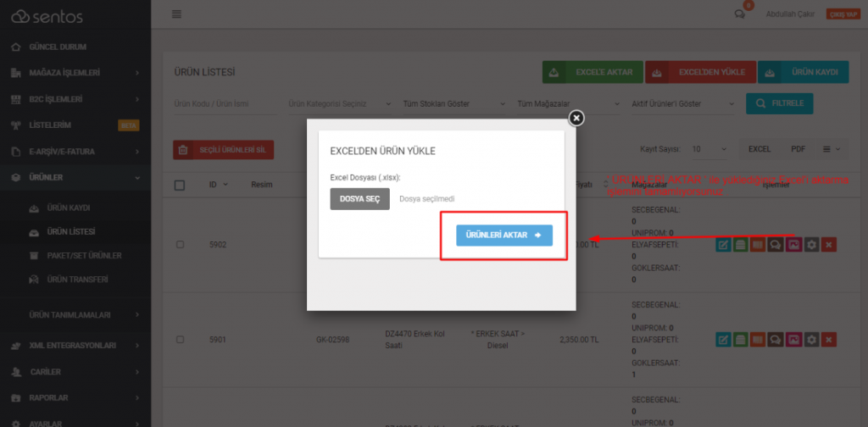Open the notifications chat bubble icon
This screenshot has width=868, height=427.
tap(739, 14)
